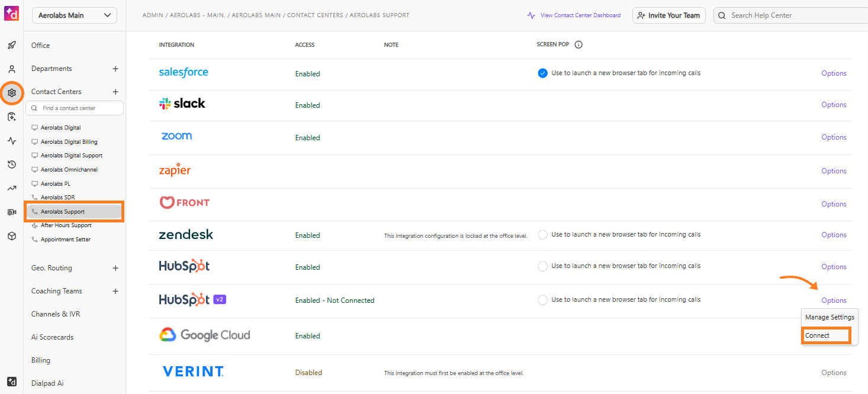Choose Manage Settings from the menu
Viewport: 868px width, 394px height.
click(x=830, y=317)
